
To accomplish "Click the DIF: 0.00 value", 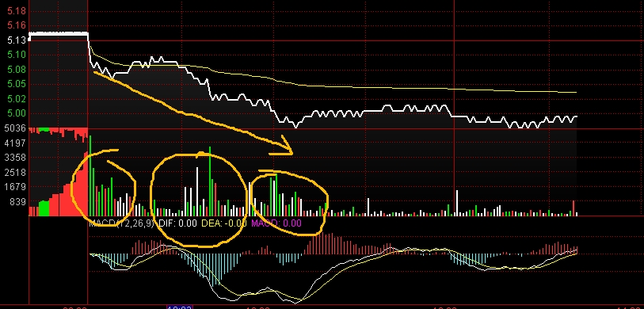I will pyautogui.click(x=177, y=223).
